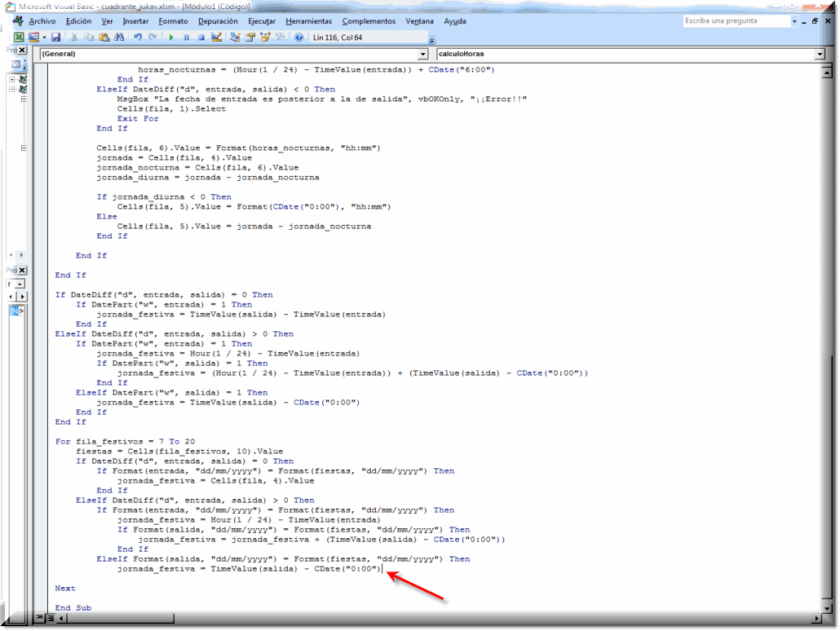Click the Undo arrow icon
The width and height of the screenshot is (840, 631).
(138, 38)
